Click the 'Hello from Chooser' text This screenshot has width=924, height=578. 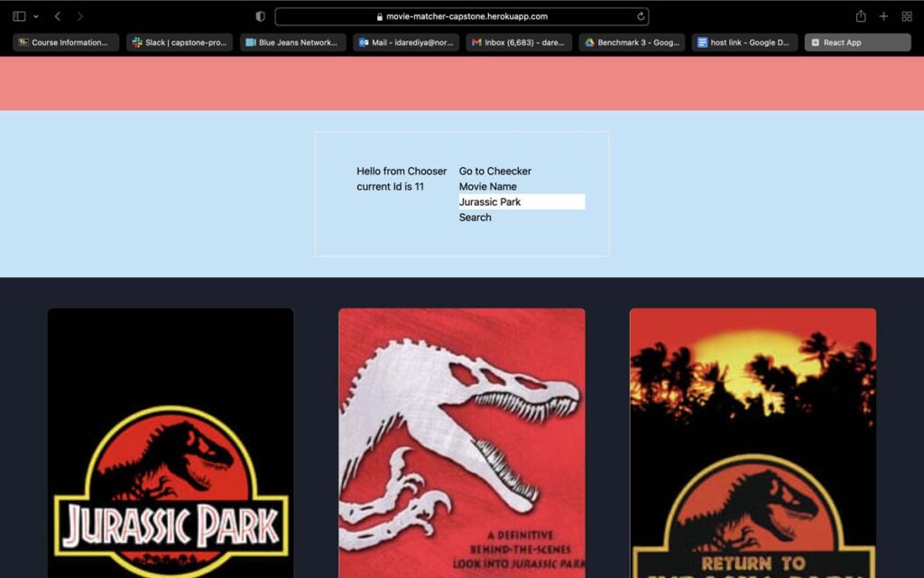tap(402, 171)
